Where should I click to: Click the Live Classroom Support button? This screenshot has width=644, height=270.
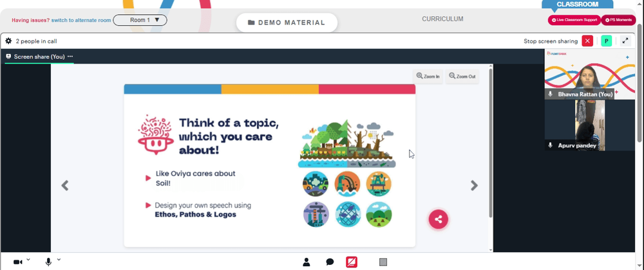pos(574,20)
